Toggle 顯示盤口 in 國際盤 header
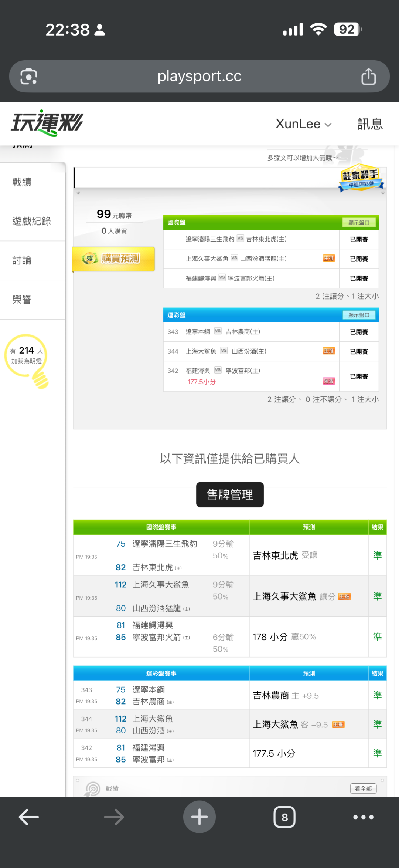This screenshot has width=399, height=868. point(358,223)
